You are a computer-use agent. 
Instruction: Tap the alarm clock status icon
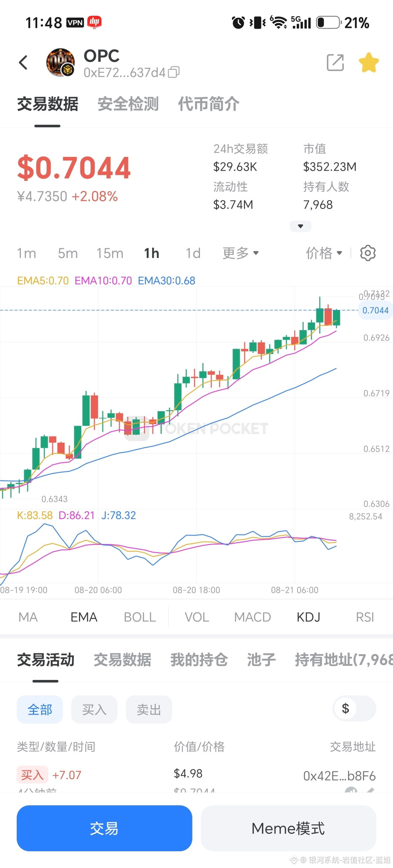(x=239, y=23)
